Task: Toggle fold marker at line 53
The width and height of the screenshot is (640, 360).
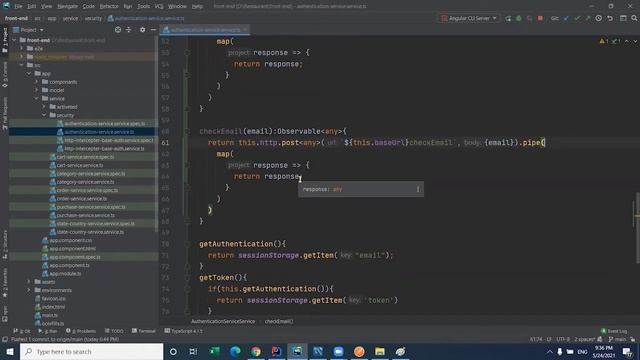Action: pos(187,53)
